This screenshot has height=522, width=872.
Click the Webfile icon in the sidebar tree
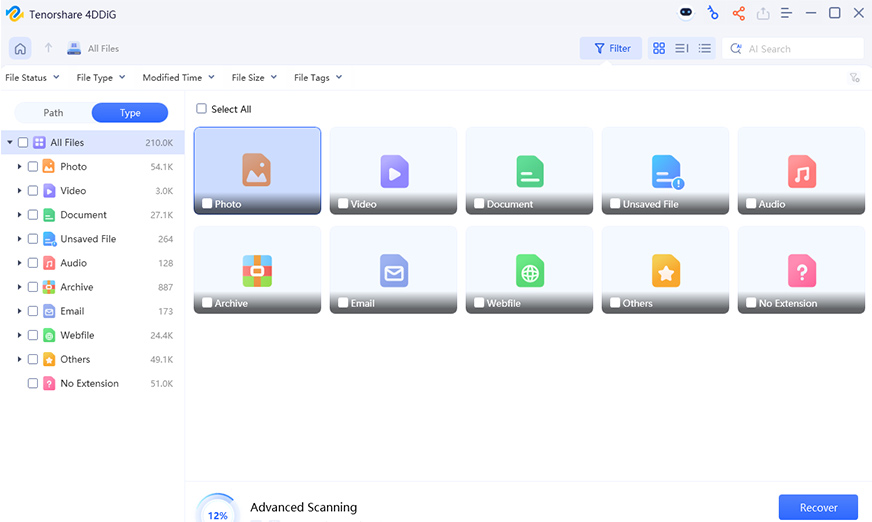click(x=49, y=335)
